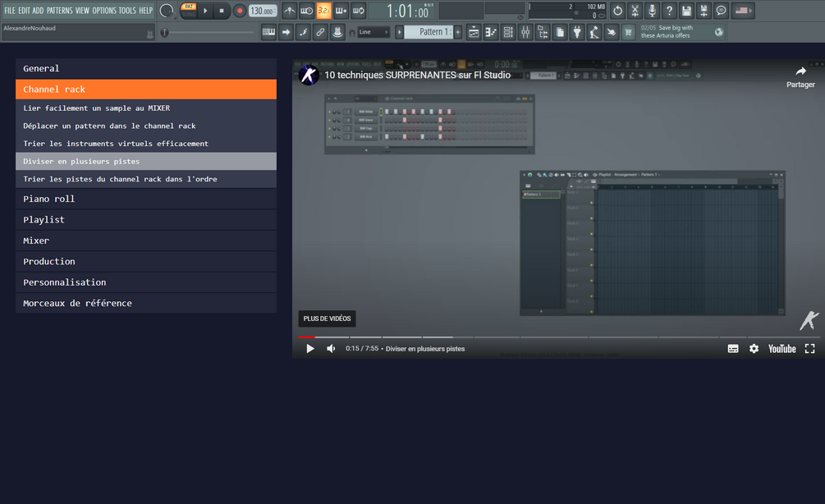Click the PLUS DE VIDÉOS button
The width and height of the screenshot is (825, 504).
tap(327, 318)
